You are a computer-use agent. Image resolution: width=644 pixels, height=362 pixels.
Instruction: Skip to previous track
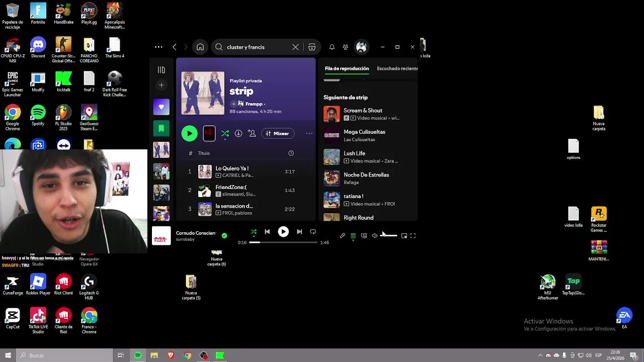click(267, 232)
